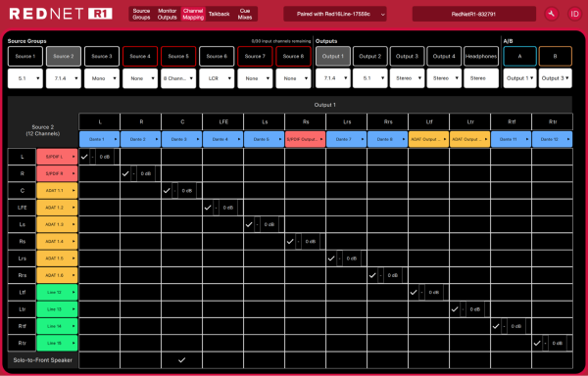588x376 pixels.
Task: Select the B monitor button
Action: [x=556, y=56]
